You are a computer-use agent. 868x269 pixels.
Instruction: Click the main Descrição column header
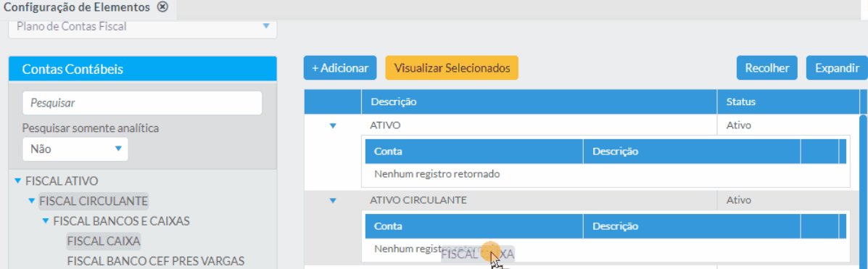[540, 102]
